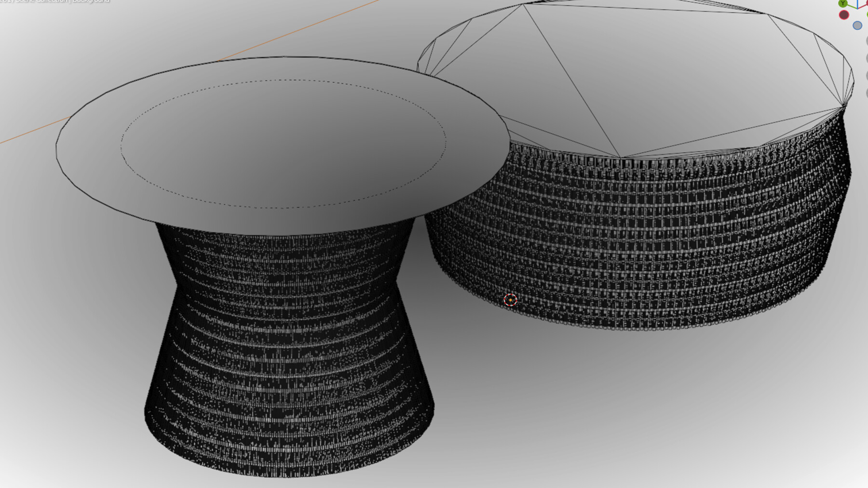The image size is (868, 488).
Task: Select the red -X axis ball on the gizmo
Action: 844,15
